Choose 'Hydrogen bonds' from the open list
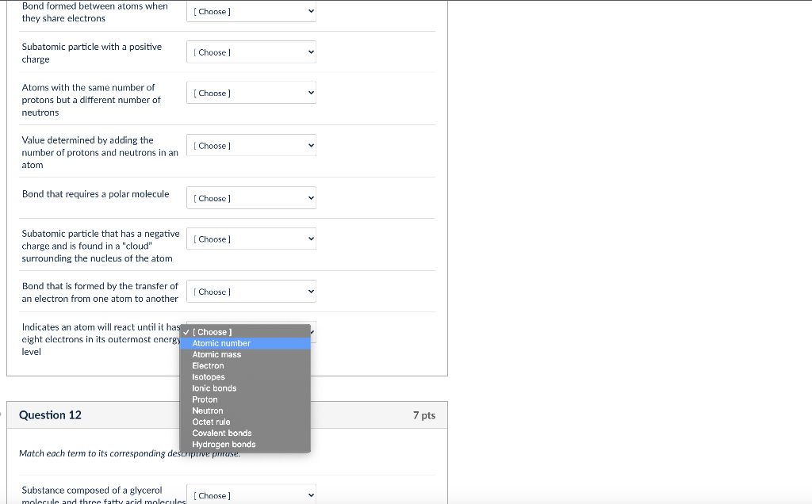The height and width of the screenshot is (504, 812). tap(245, 445)
